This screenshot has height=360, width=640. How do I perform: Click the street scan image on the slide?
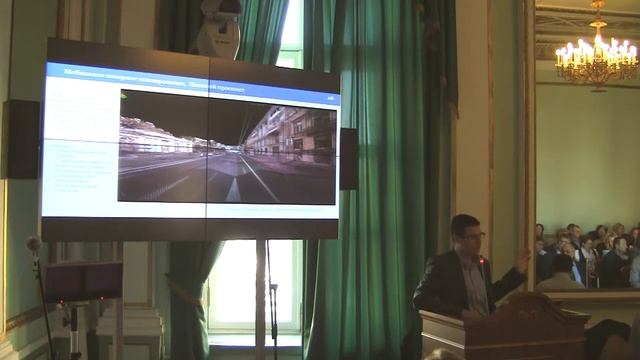tap(227, 147)
